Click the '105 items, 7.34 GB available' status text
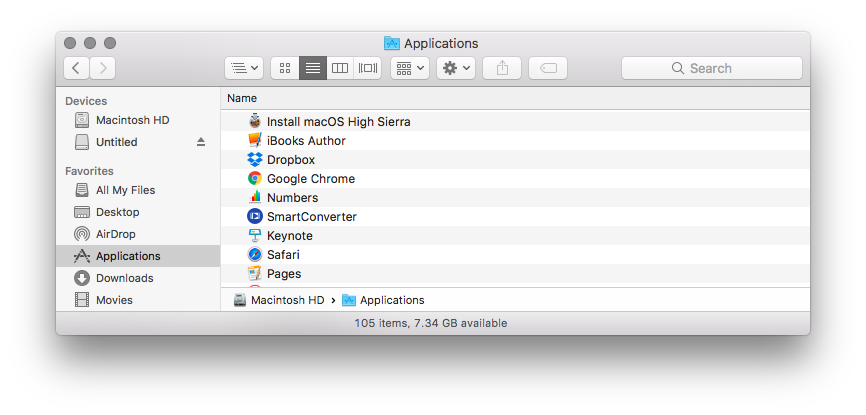Screen dimensions: 866x415 tap(431, 323)
